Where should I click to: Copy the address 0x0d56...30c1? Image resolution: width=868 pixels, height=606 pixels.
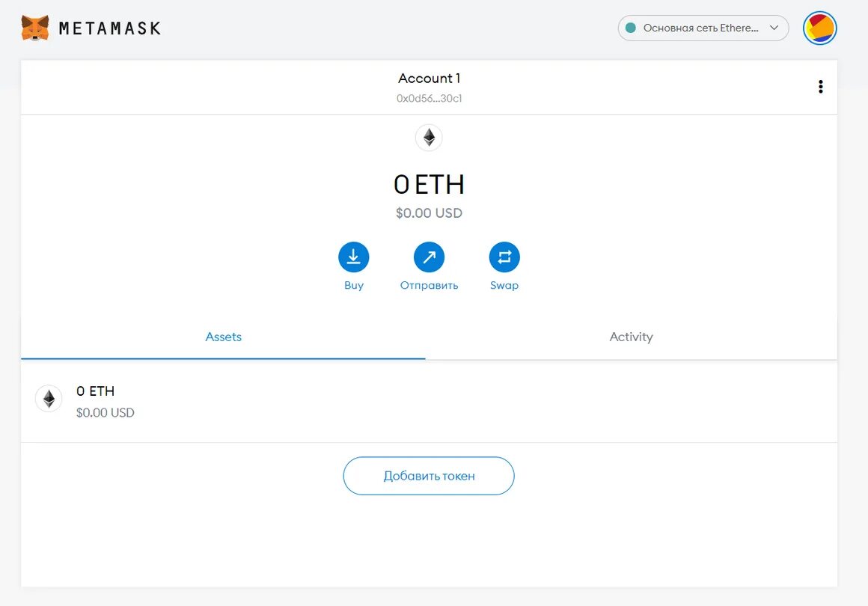coord(429,99)
